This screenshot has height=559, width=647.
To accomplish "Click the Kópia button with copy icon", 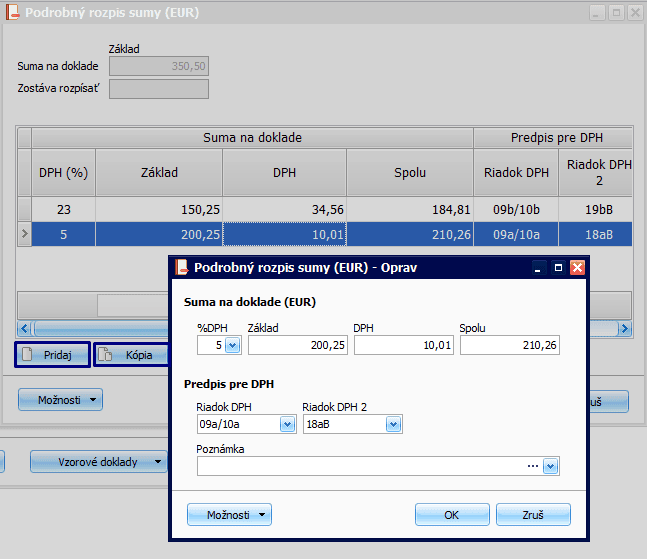I will click(131, 355).
